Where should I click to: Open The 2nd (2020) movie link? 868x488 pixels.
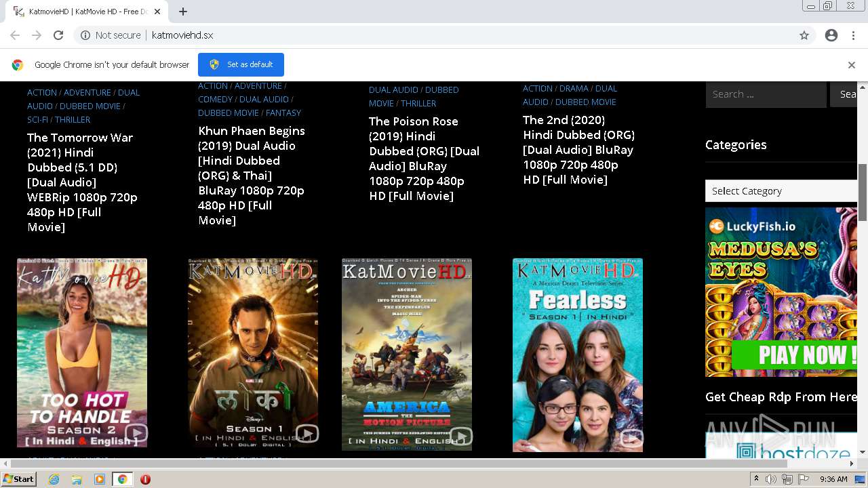578,150
